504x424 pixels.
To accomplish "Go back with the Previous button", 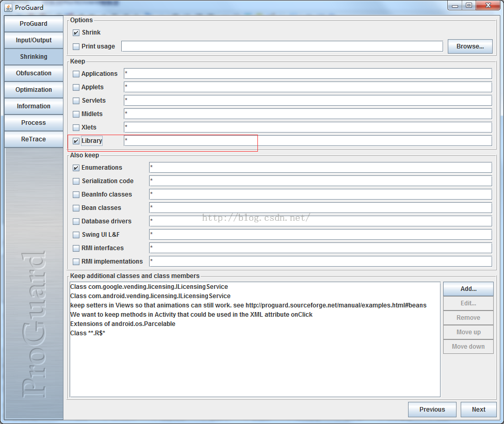I will click(432, 410).
